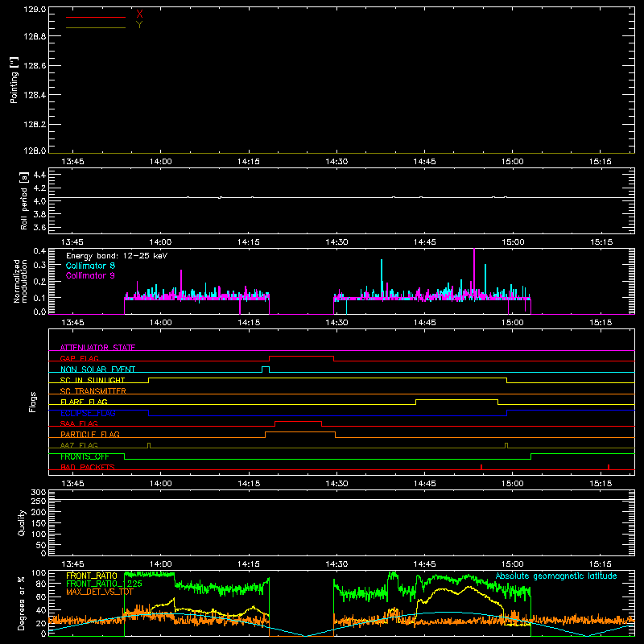644x644 pixels.
Task: Click the FRONT_RATIO legend label
Action: [x=92, y=576]
